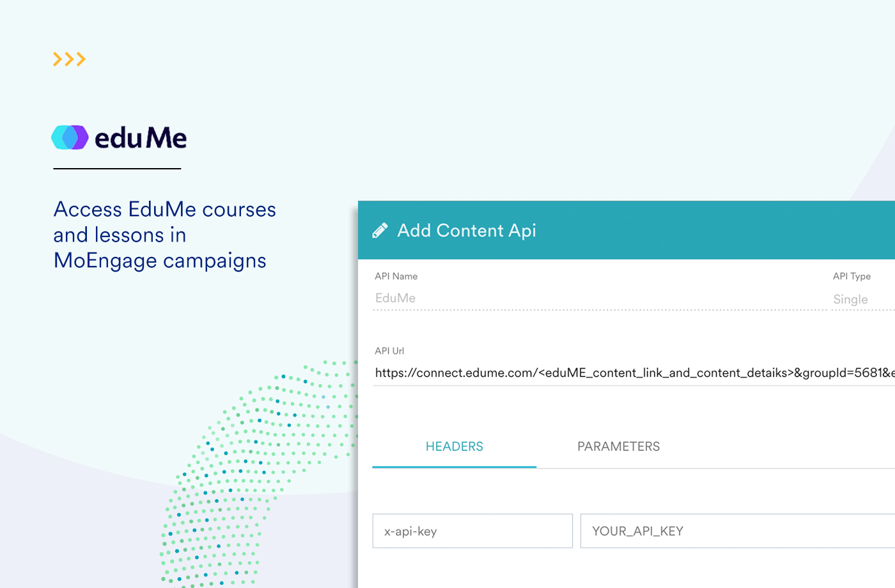Click the middle orange chevron arrow

[x=69, y=59]
